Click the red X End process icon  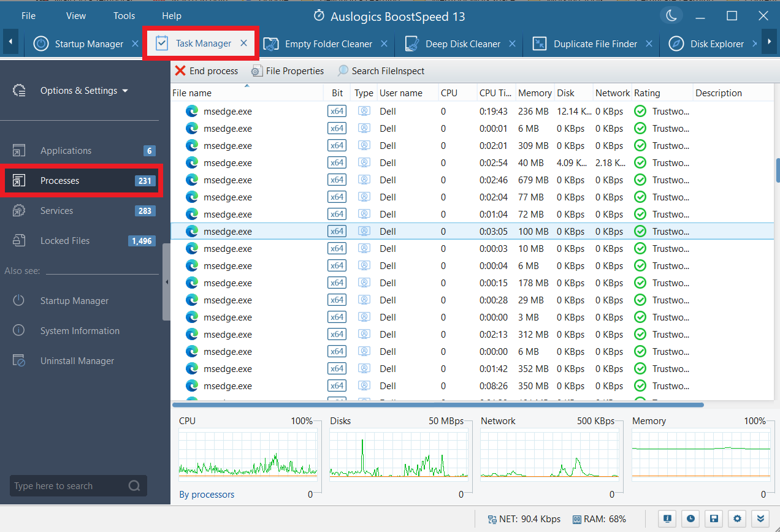coord(180,71)
